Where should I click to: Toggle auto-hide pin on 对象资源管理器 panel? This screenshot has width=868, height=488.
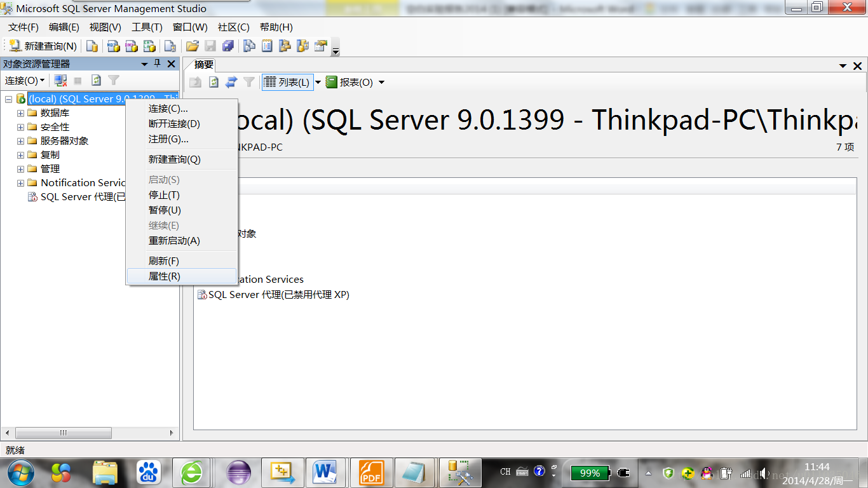[158, 64]
